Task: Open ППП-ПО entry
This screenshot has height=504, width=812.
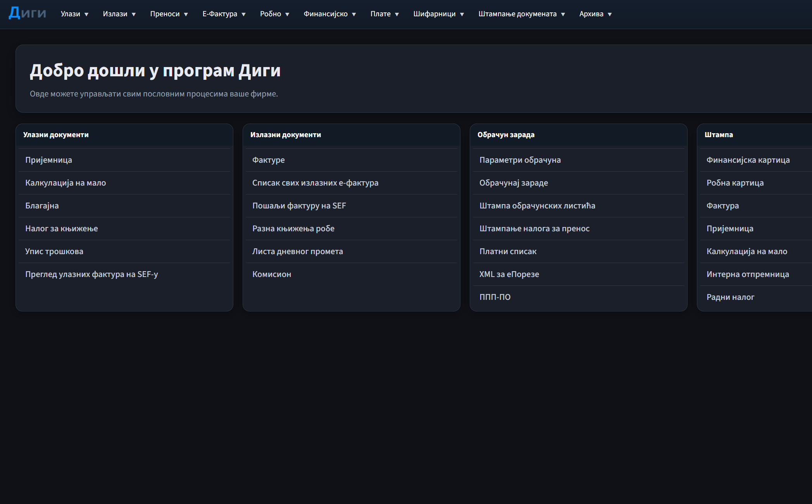Action: coord(579,297)
